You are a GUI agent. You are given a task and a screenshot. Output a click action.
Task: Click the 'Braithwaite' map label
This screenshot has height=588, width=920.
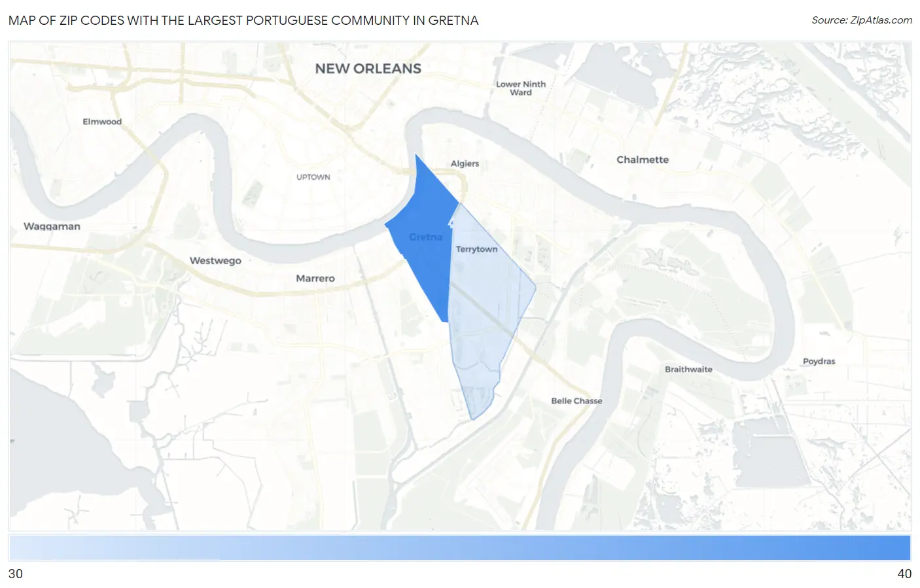pyautogui.click(x=688, y=370)
